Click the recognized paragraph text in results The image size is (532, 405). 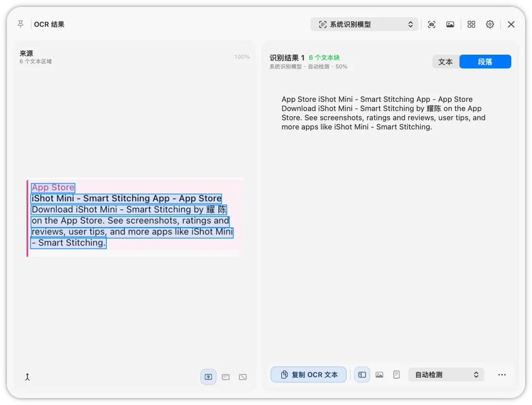click(383, 113)
